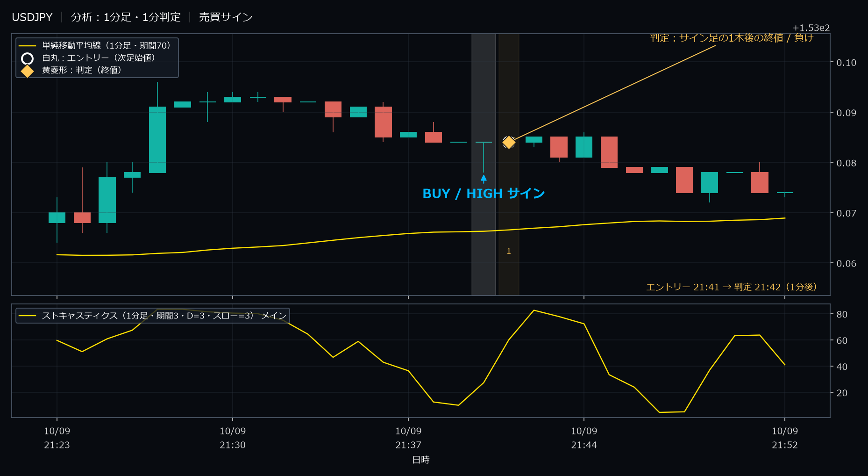
Task: Click the '黄菱形：判定（終値）' legend entry
Action: tap(82, 70)
